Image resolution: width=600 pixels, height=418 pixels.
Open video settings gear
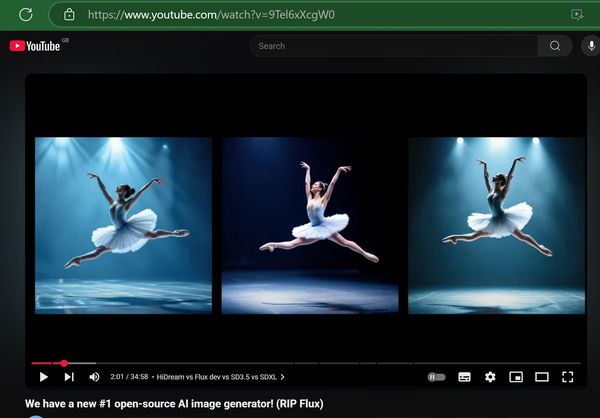tap(490, 377)
